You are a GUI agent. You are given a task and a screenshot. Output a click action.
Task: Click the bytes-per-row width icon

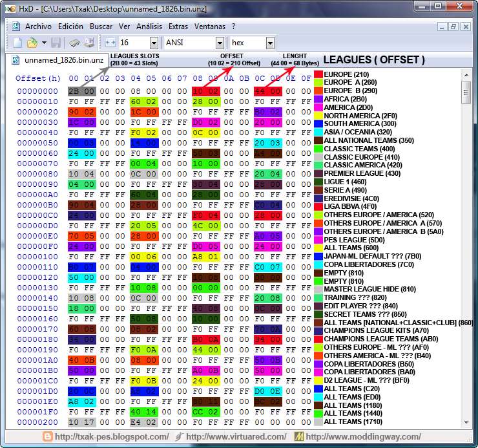110,43
